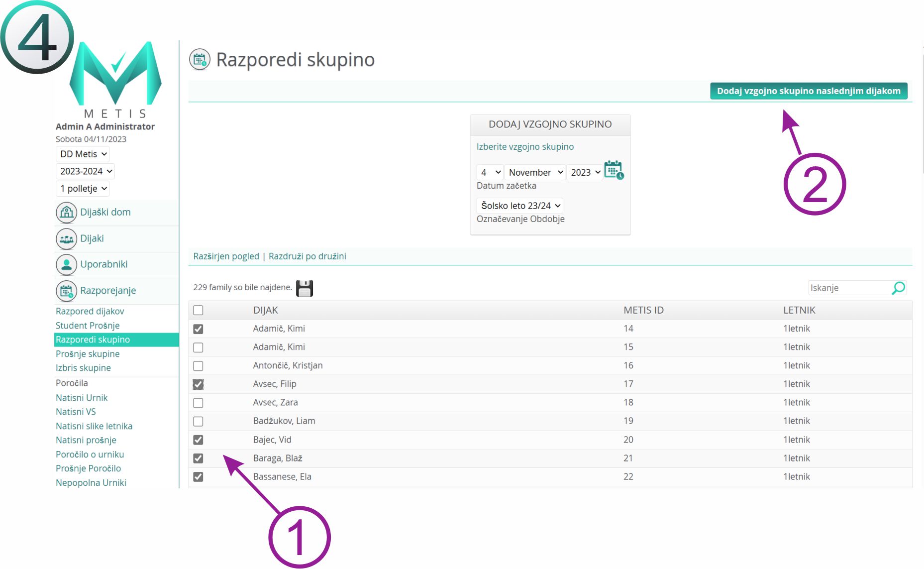Click the Metis logo
Screen dimensions: 924x569
115,77
